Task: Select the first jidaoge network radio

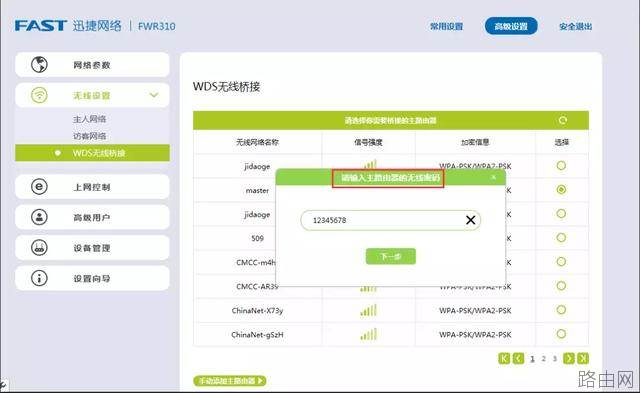Action: (x=561, y=165)
